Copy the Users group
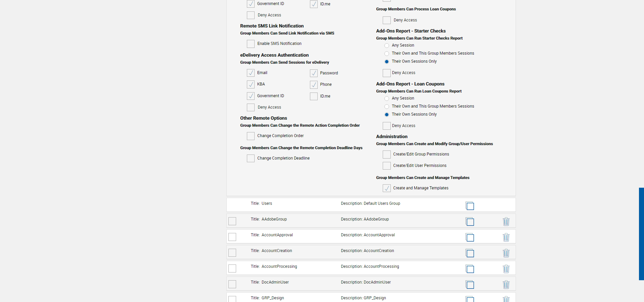The width and height of the screenshot is (644, 302). 470,206
